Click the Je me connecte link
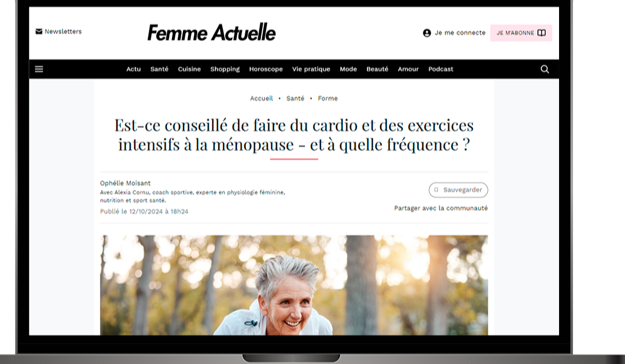Image resolution: width=625 pixels, height=364 pixels. [460, 33]
